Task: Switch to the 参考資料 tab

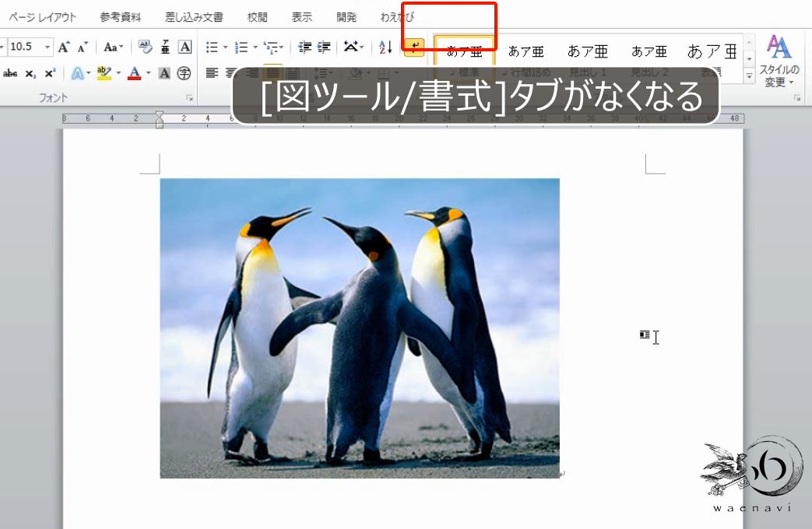Action: click(120, 17)
